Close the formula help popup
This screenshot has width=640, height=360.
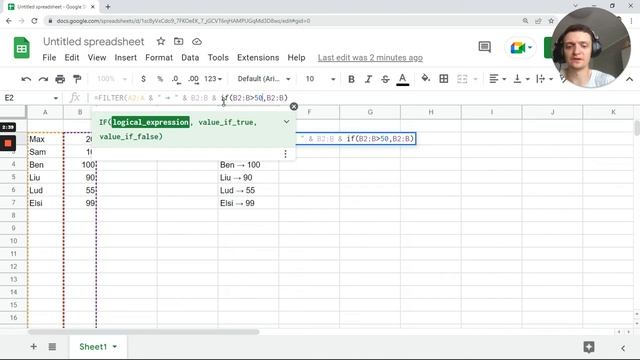[293, 107]
